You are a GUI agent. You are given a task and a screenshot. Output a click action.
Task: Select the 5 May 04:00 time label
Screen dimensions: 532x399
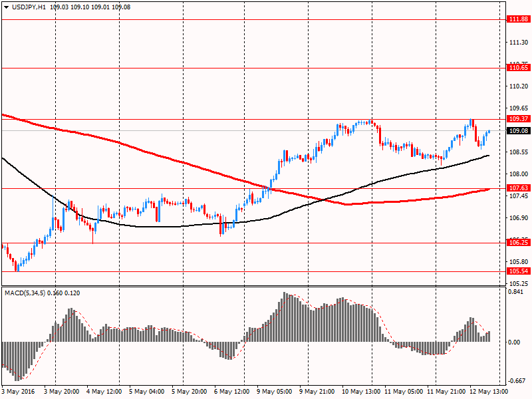point(147,392)
